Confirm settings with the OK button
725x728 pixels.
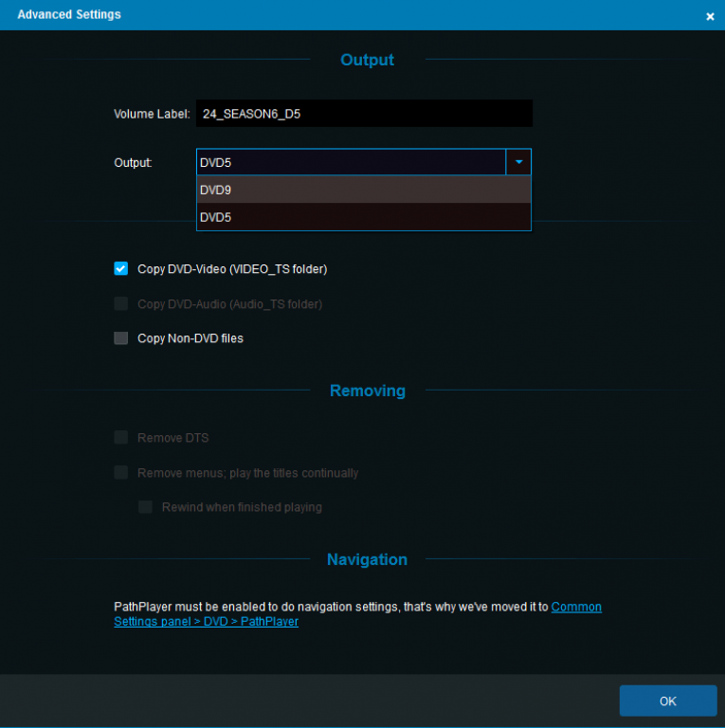[x=668, y=701]
